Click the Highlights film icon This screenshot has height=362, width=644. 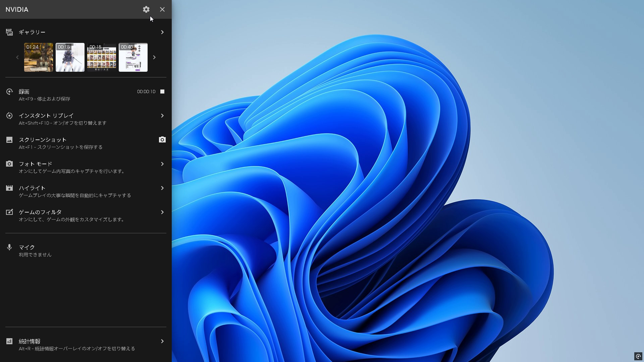tap(9, 188)
